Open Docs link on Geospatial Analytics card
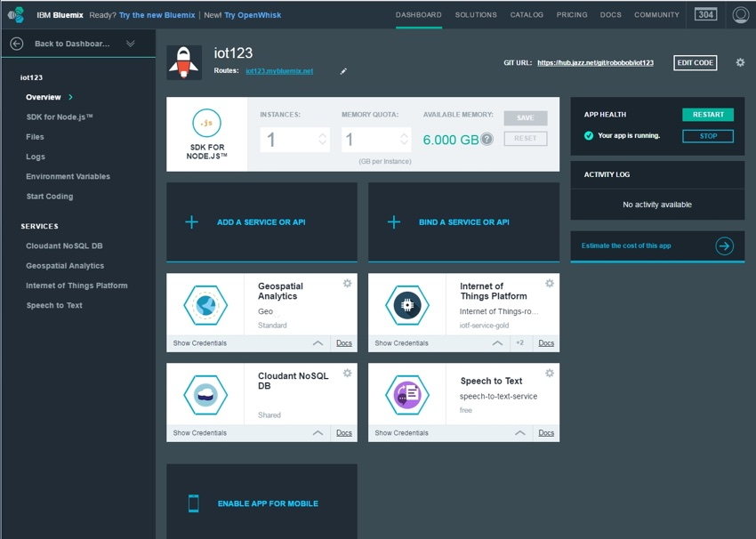The height and width of the screenshot is (539, 756). pos(344,343)
